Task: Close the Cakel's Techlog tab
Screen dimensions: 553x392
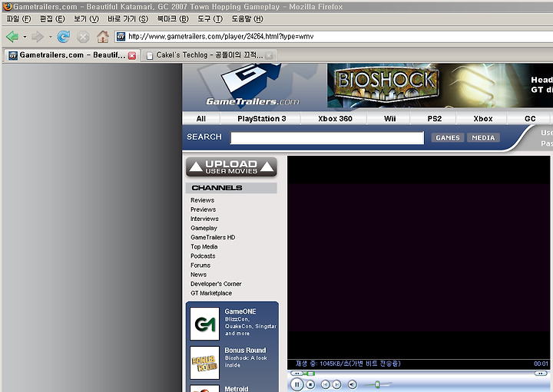Action: 269,56
